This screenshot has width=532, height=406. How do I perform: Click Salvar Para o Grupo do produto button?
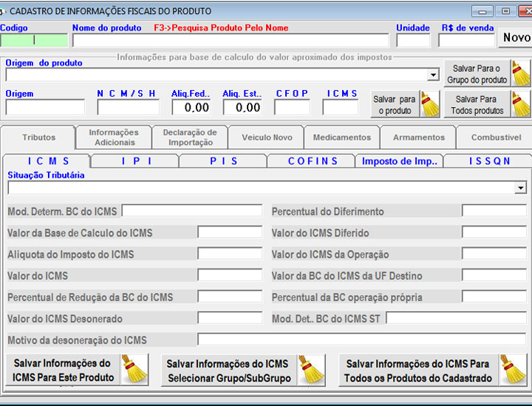tap(477, 74)
